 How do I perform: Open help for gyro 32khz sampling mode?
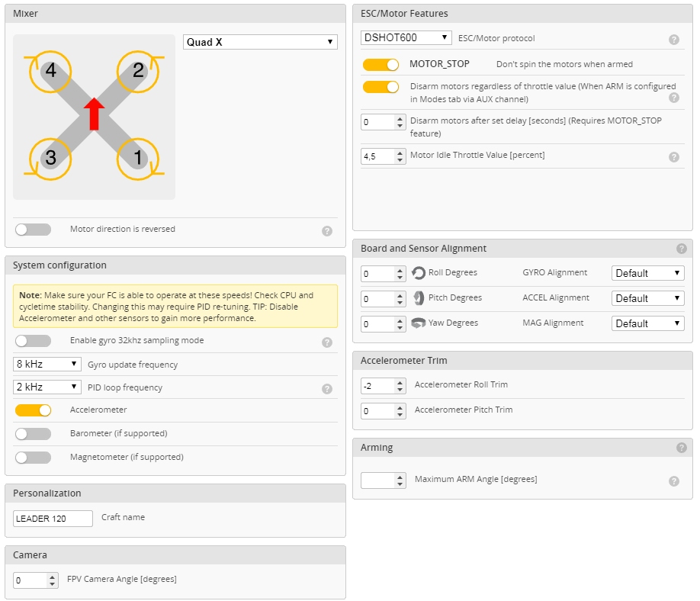click(327, 342)
